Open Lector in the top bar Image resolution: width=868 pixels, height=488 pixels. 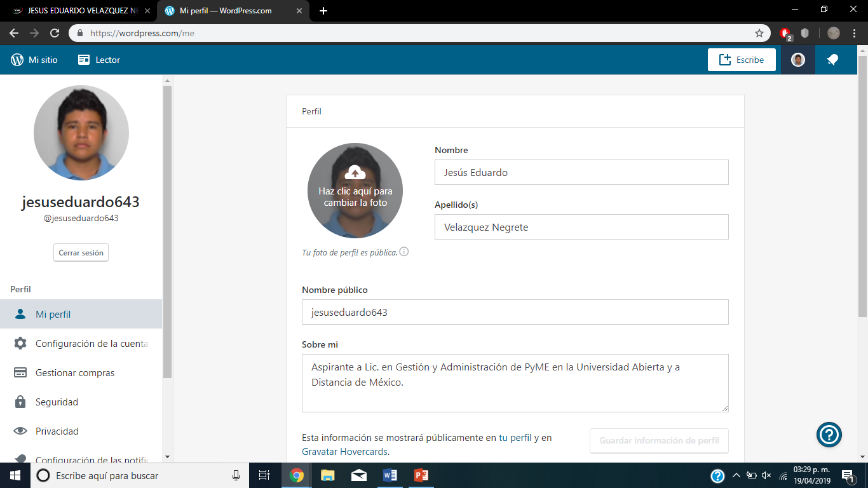point(99,60)
